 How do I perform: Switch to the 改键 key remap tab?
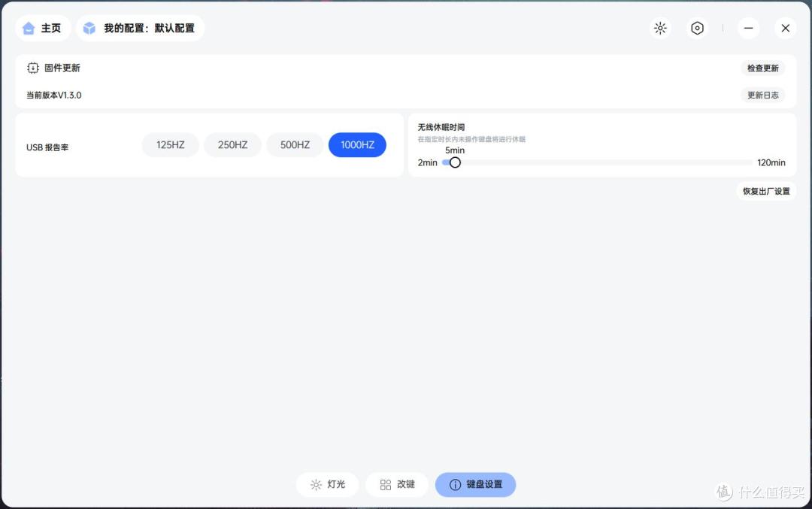coord(397,485)
